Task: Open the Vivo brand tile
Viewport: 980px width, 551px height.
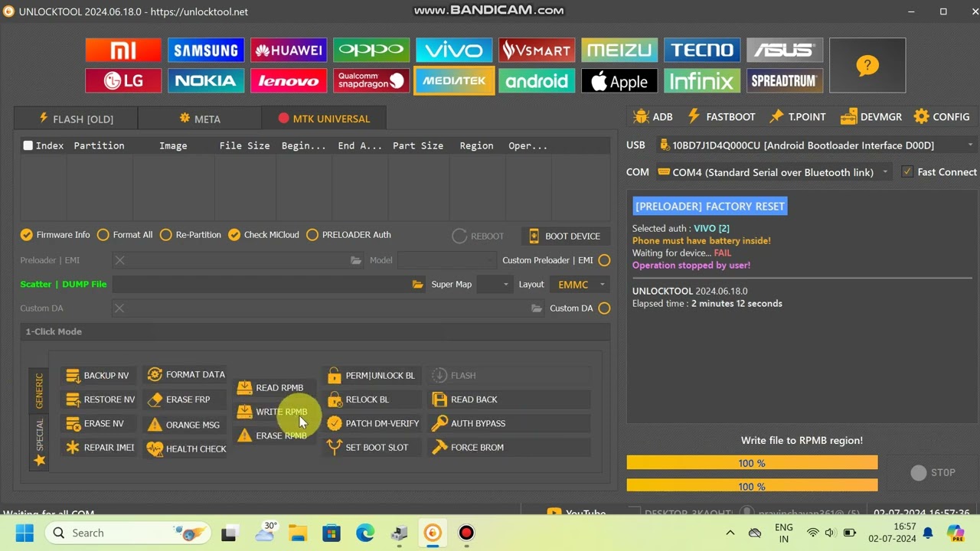Action: pos(454,51)
